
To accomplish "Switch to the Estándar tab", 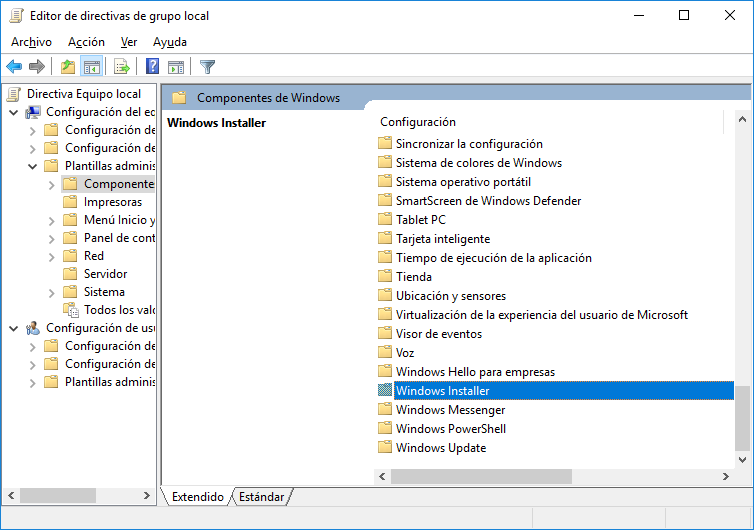I will coord(260,497).
